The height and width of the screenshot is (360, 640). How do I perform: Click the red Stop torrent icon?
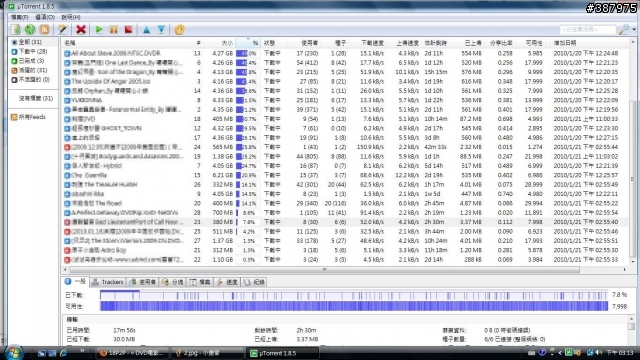[128, 29]
